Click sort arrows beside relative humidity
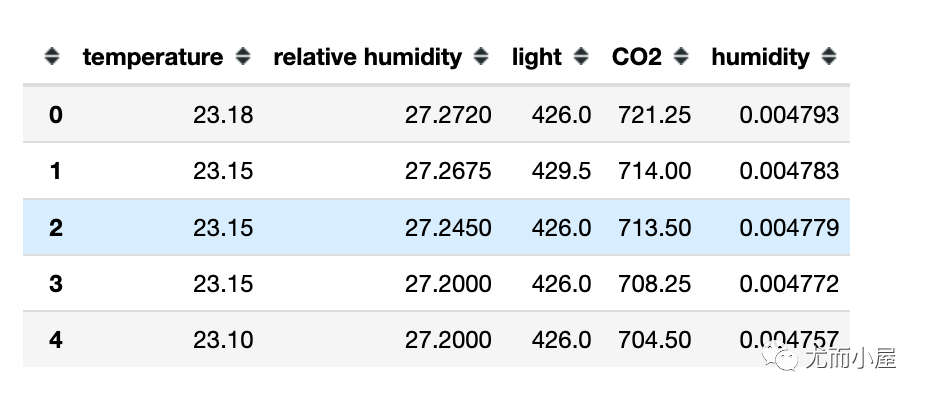Viewport: 926px width, 398px height. pos(481,57)
